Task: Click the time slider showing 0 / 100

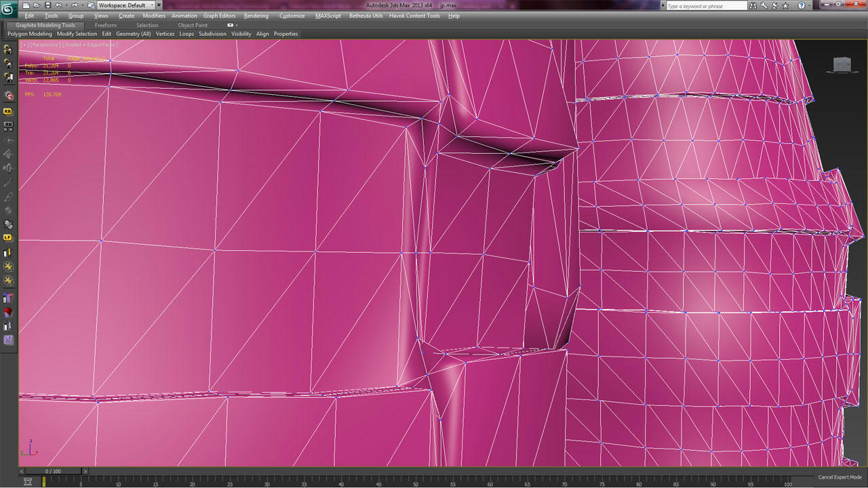Action: (x=53, y=471)
